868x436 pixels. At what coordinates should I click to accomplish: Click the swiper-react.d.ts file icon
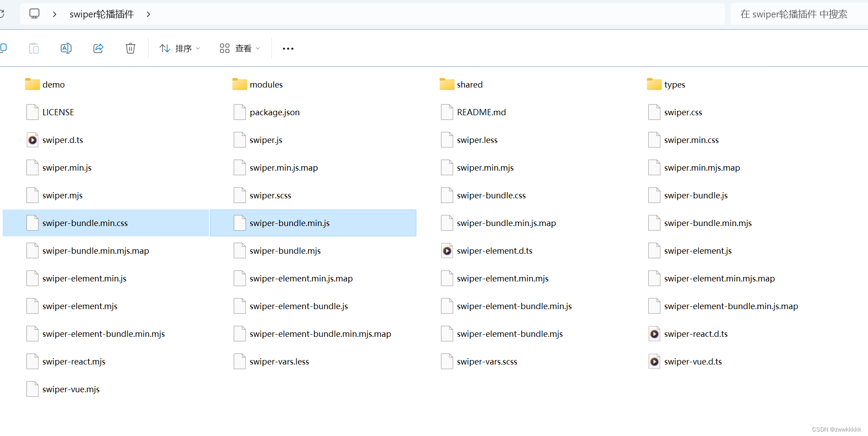(654, 334)
